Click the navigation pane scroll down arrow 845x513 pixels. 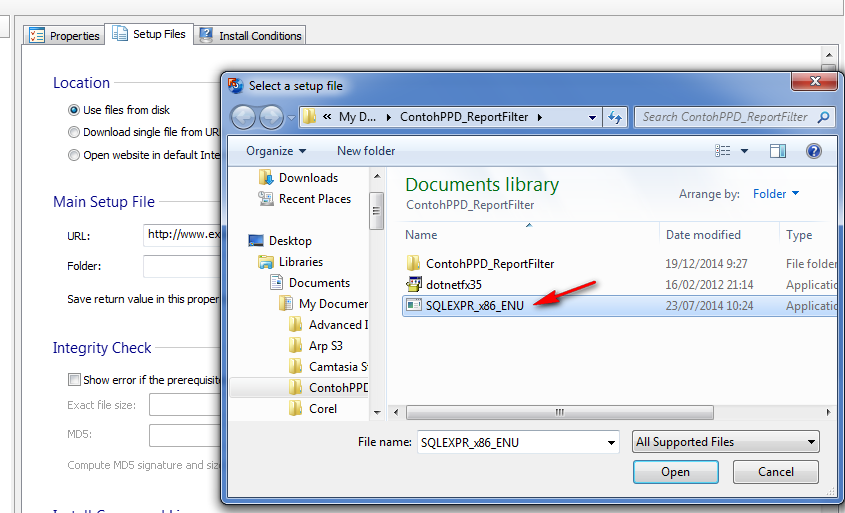(377, 413)
